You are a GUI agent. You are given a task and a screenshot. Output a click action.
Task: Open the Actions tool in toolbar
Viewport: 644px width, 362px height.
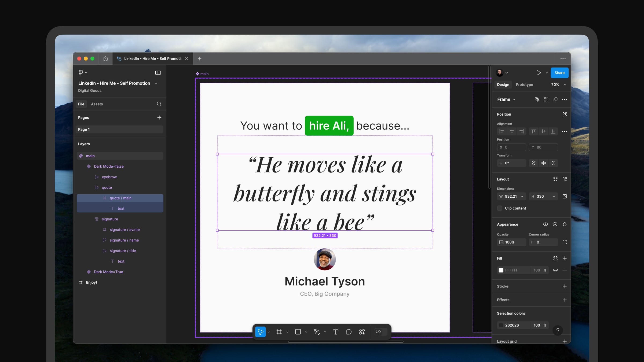(x=362, y=332)
